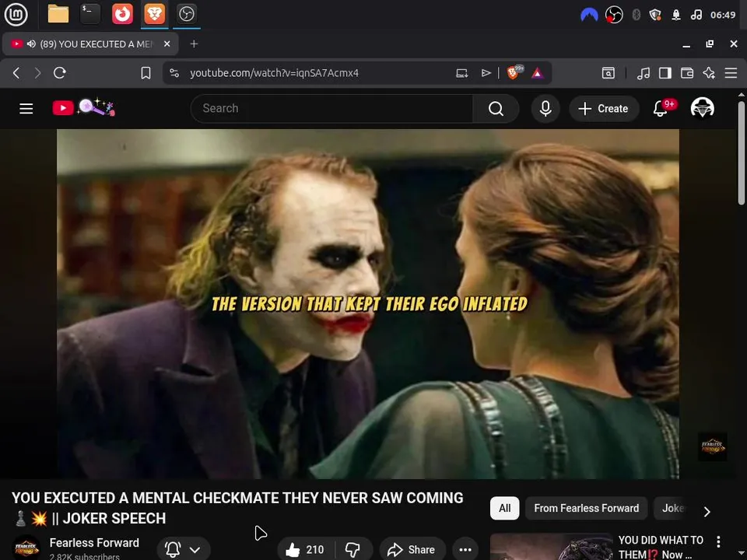This screenshot has width=747, height=560.
Task: Switch to the Brave browser window
Action: click(154, 14)
